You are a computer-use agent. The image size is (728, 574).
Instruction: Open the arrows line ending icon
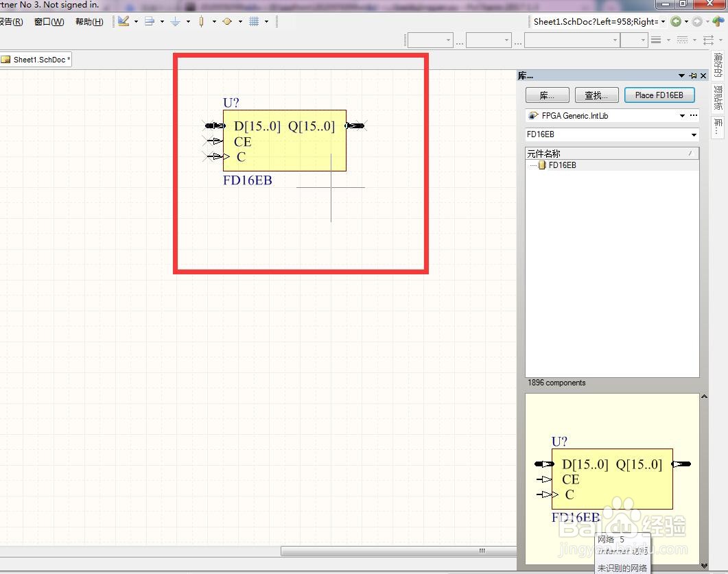click(x=708, y=40)
